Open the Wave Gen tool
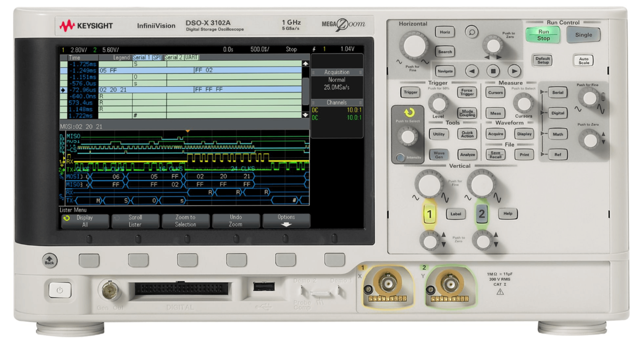Viewport: 644px width, 338px height. [439, 154]
